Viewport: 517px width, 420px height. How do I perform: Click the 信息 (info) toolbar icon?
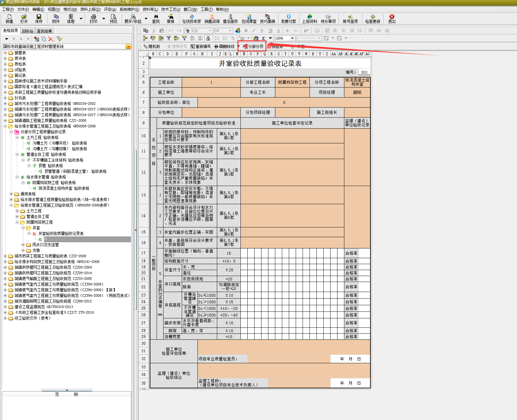(71, 19)
